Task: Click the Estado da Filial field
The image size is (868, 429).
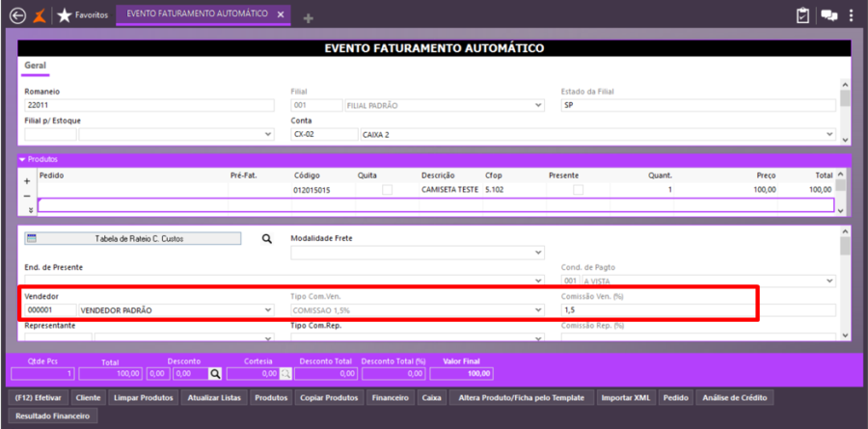Action: point(698,105)
